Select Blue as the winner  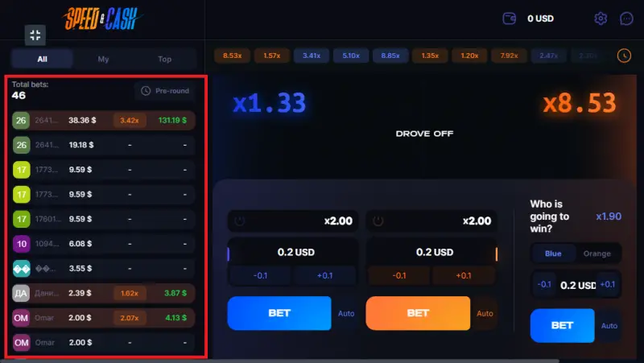[553, 254]
